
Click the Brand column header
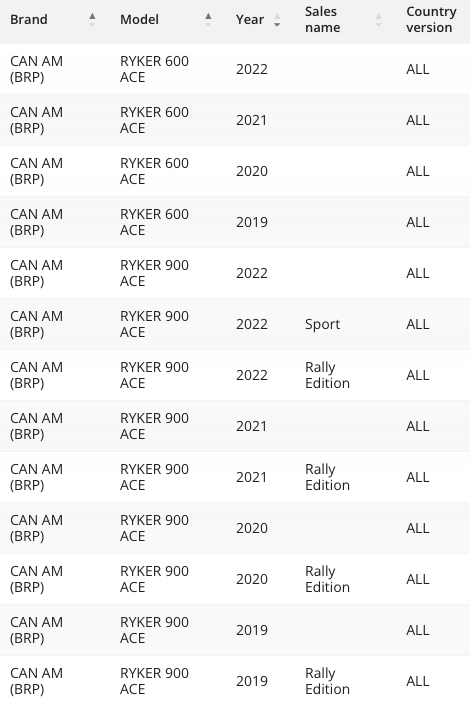tap(29, 19)
